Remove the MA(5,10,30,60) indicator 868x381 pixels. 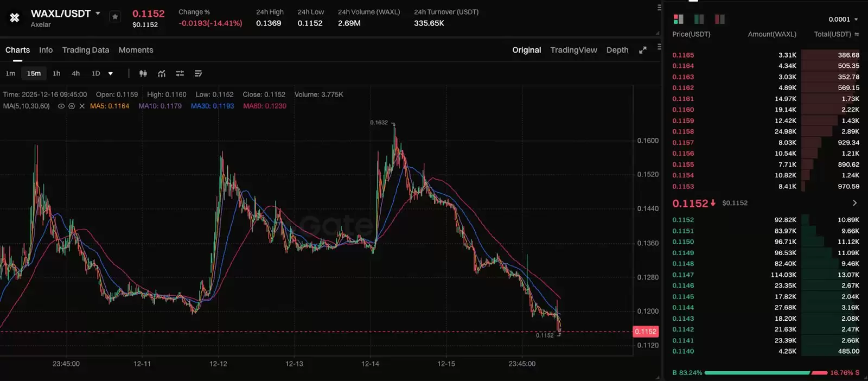(82, 106)
